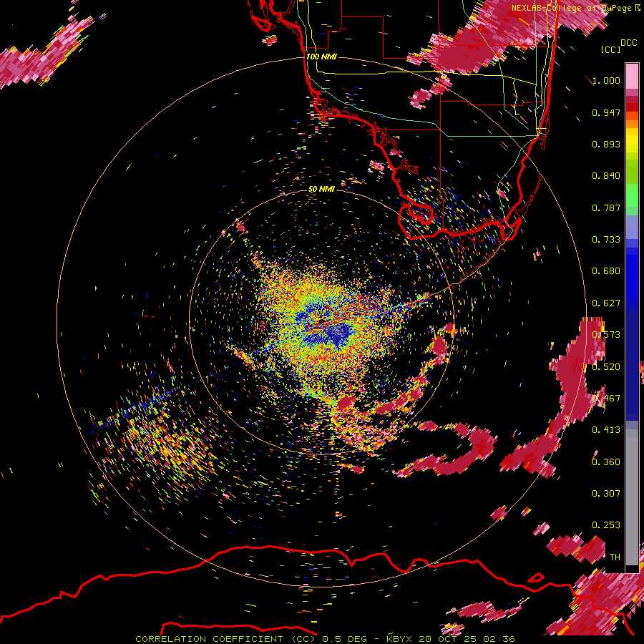The height and width of the screenshot is (644, 644).
Task: Click the 0.573 color scale value
Action: click(606, 335)
